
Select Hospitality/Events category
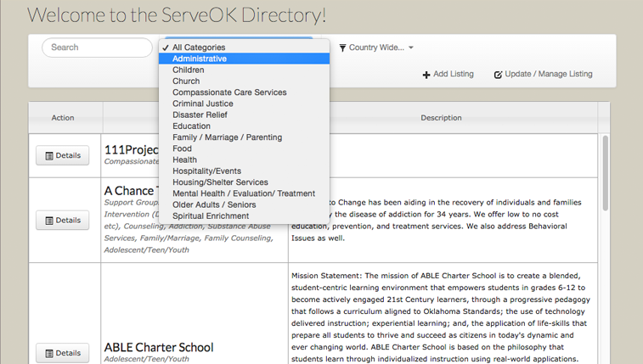tap(244, 171)
